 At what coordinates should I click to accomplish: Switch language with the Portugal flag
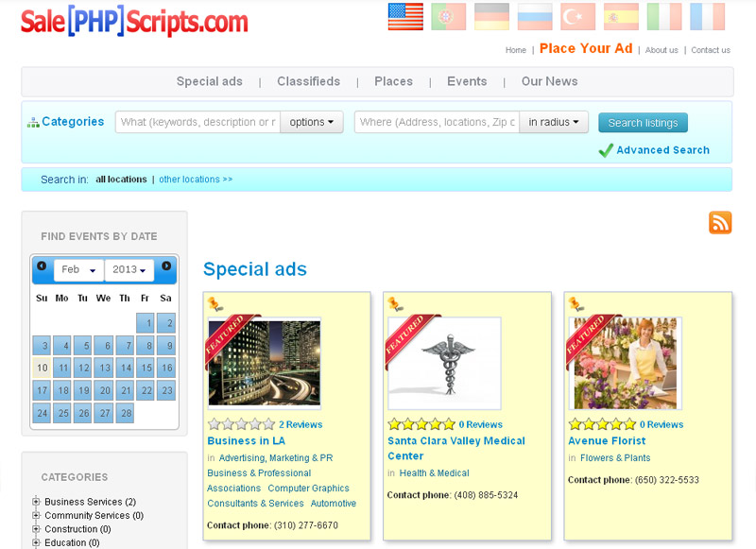448,17
